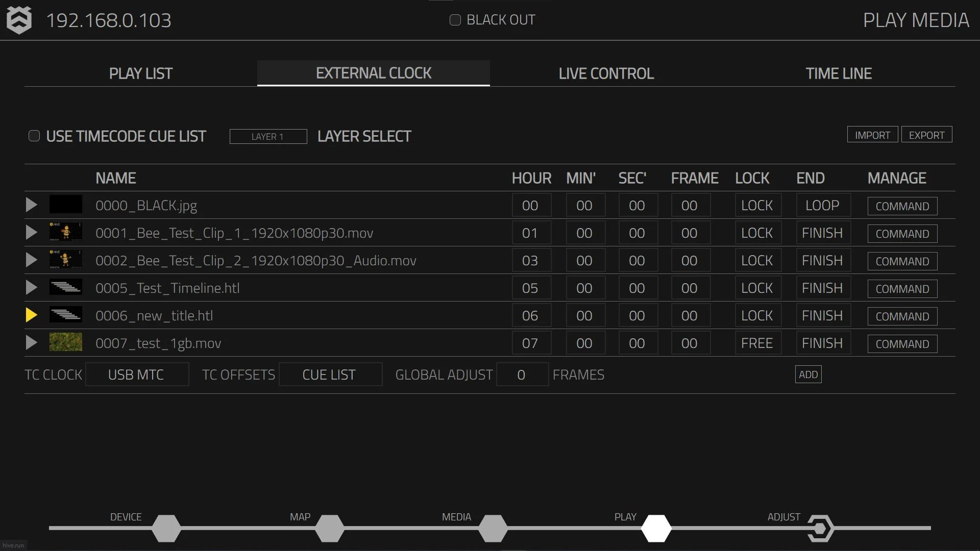Switch to the LIVE CONTROL tab

pos(606,73)
